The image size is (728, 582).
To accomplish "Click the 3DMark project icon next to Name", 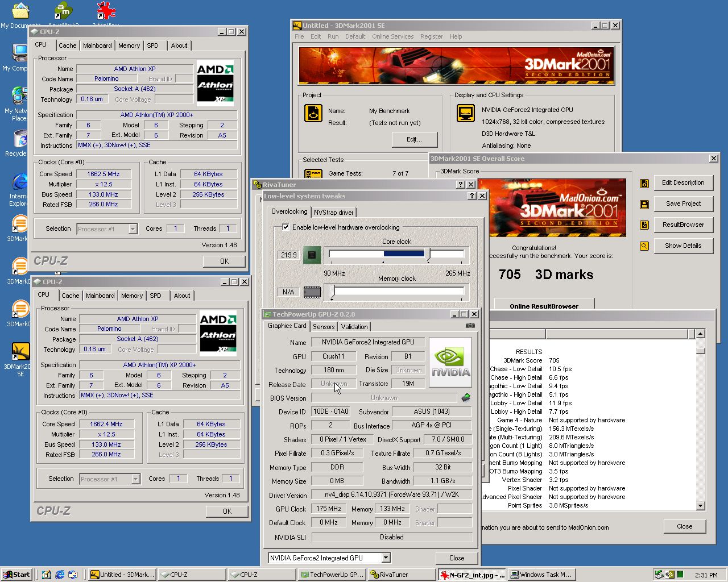I will tap(313, 113).
